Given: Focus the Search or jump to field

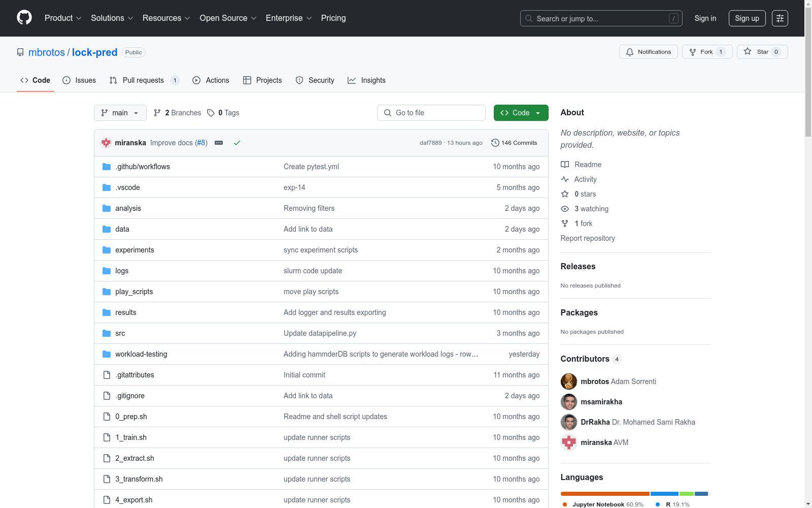Looking at the screenshot, I should tap(601, 18).
